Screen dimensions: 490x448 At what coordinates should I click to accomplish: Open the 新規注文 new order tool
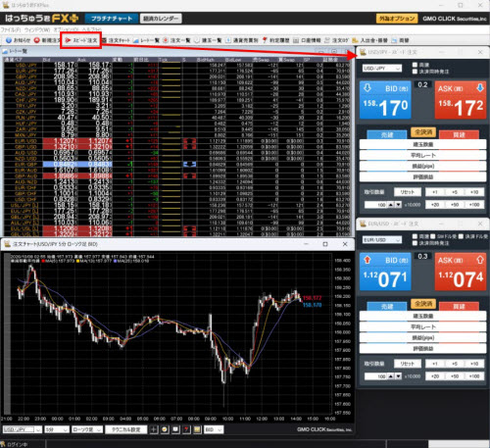(x=47, y=40)
